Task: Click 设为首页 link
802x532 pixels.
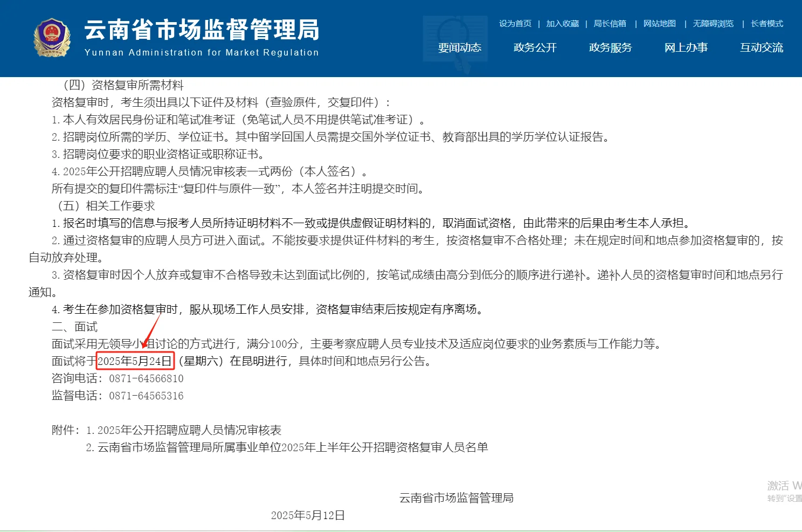Action: click(515, 24)
